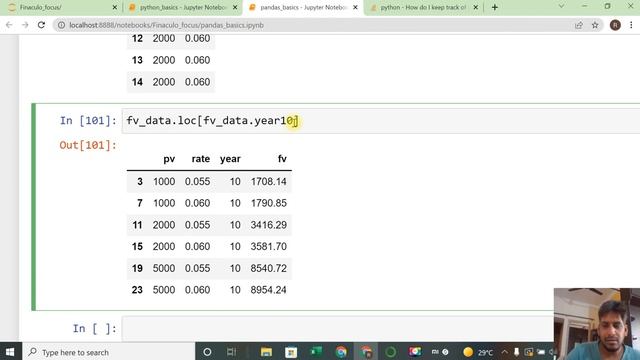Open Excel from the taskbar

316,352
